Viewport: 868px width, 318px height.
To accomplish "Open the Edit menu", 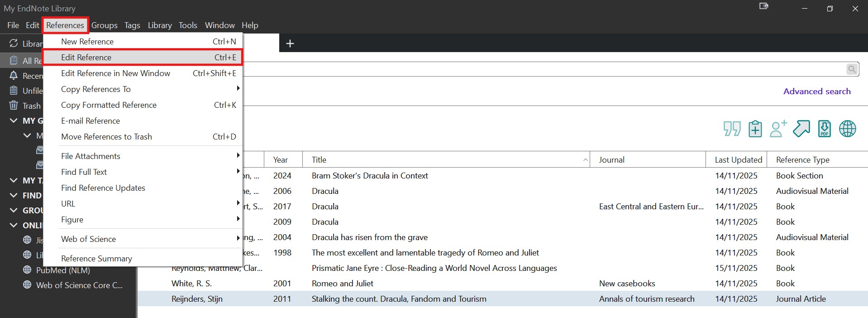I will (33, 25).
